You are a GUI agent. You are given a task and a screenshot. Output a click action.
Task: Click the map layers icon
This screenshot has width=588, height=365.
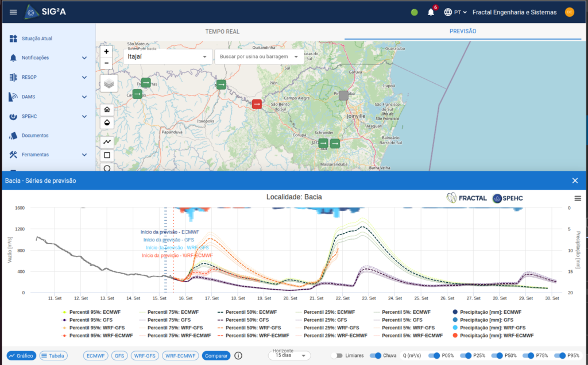[x=109, y=83]
